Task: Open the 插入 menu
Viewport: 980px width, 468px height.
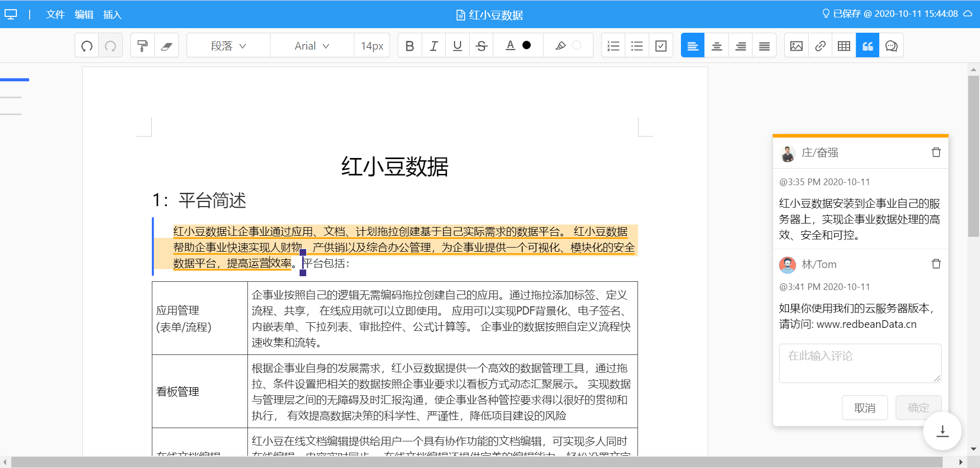Action: click(x=112, y=14)
